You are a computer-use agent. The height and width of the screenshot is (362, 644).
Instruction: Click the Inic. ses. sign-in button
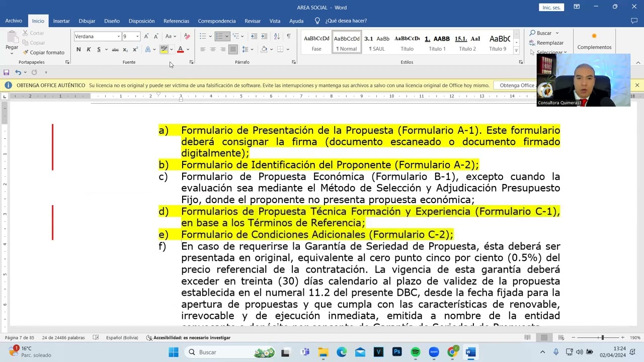tap(551, 8)
